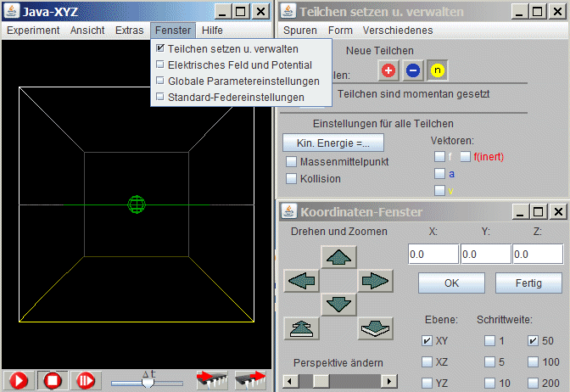
Task: Open the Verschiedenes menu
Action: tap(398, 31)
